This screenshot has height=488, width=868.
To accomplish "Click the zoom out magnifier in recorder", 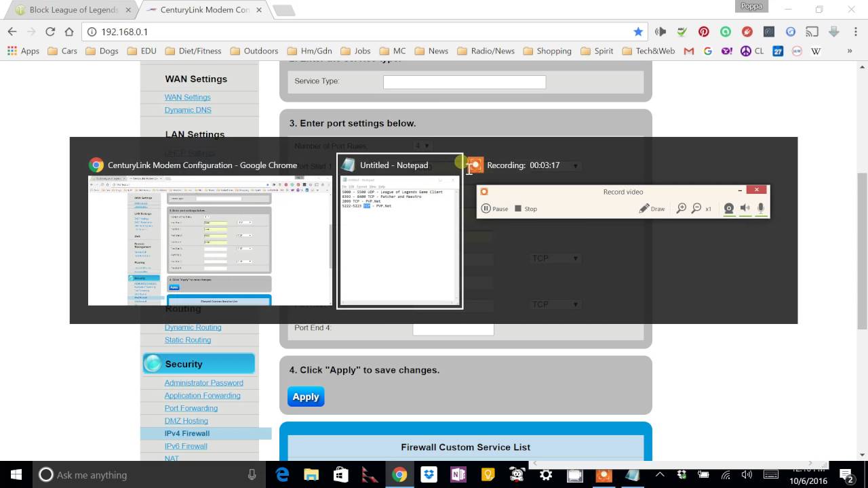I will click(696, 209).
